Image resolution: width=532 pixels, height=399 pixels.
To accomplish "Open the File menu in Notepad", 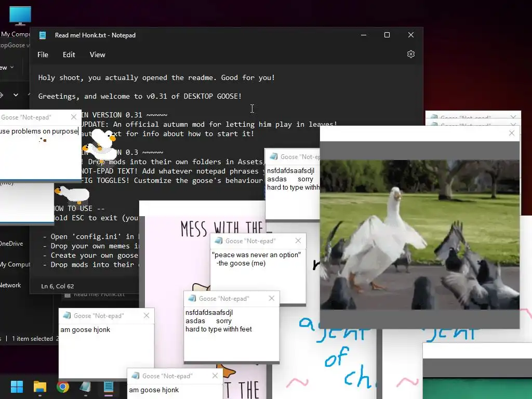I will point(43,55).
